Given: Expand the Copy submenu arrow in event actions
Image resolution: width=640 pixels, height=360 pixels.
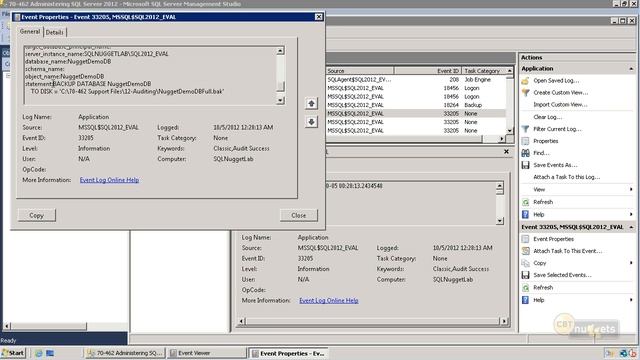Looking at the screenshot, I should pos(631,263).
